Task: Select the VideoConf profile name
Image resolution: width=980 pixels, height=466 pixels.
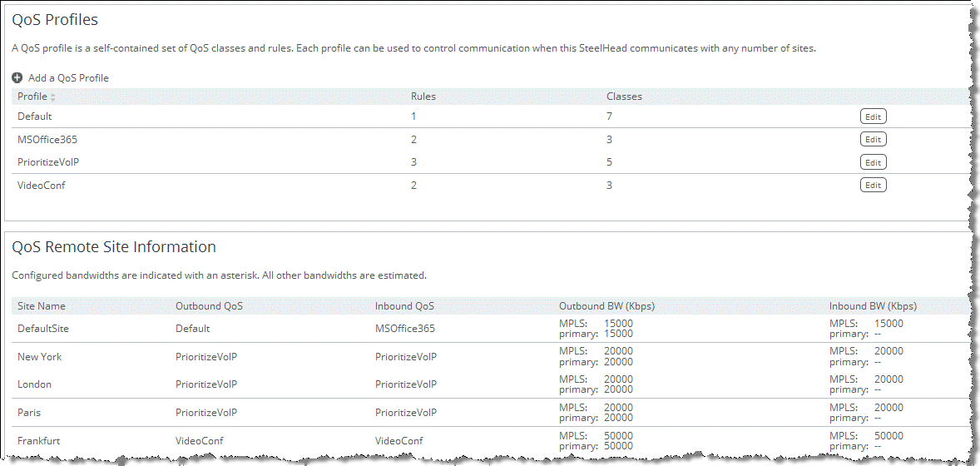Action: (41, 185)
